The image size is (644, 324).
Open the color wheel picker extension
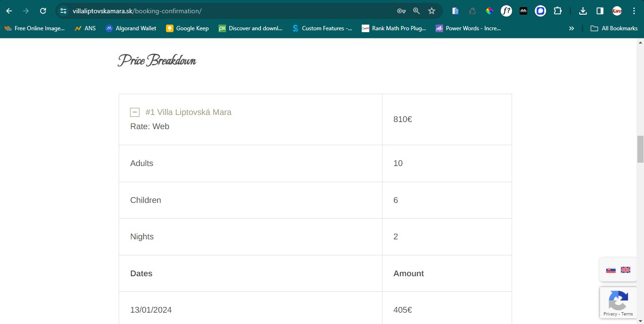coord(489,11)
